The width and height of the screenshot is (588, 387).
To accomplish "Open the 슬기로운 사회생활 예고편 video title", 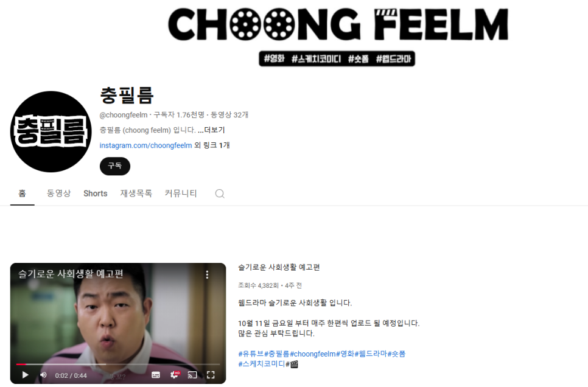I will pos(279,267).
